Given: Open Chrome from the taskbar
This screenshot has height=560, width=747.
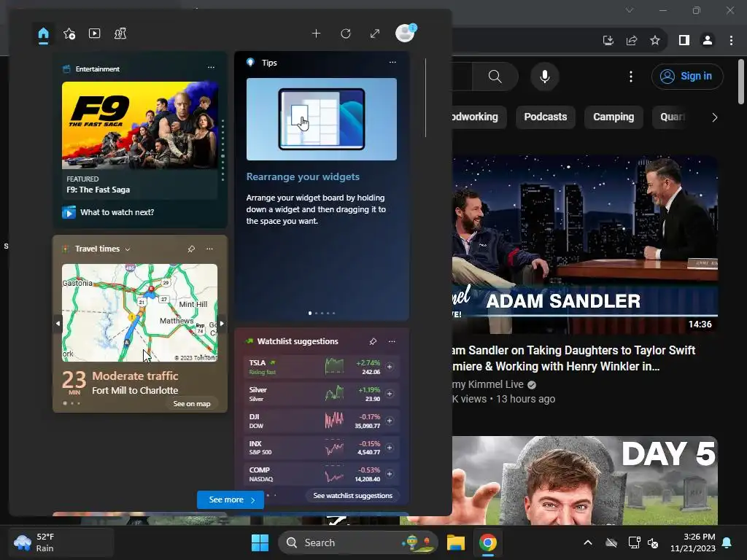Looking at the screenshot, I should tap(487, 542).
